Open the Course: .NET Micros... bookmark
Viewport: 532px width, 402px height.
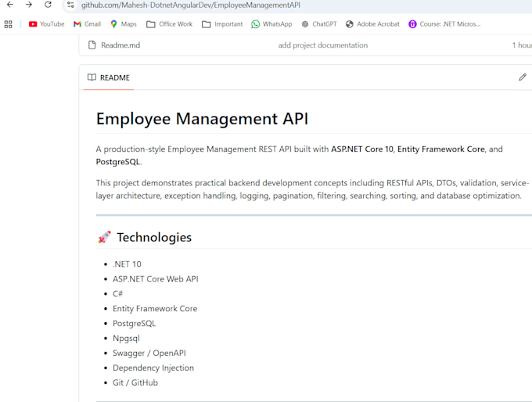click(444, 24)
